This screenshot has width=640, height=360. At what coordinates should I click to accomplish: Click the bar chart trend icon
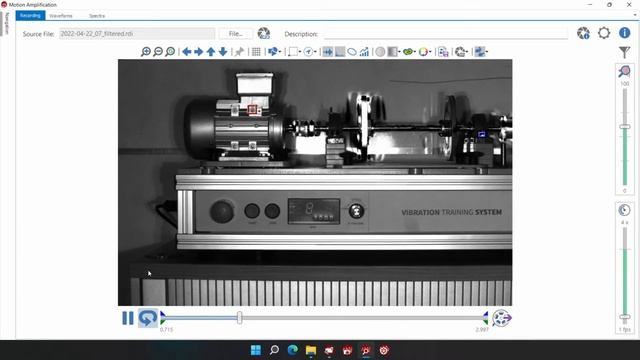point(364,52)
